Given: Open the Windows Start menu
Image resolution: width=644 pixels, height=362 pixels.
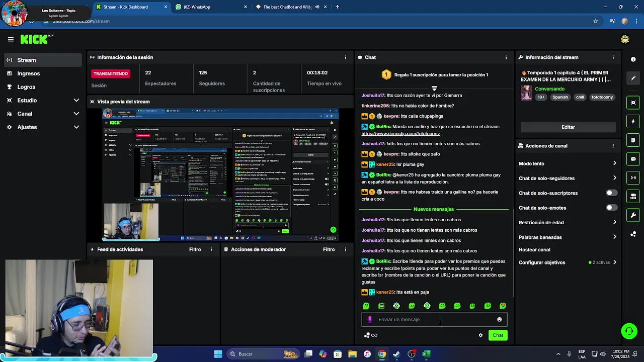Looking at the screenshot, I should (x=218, y=354).
